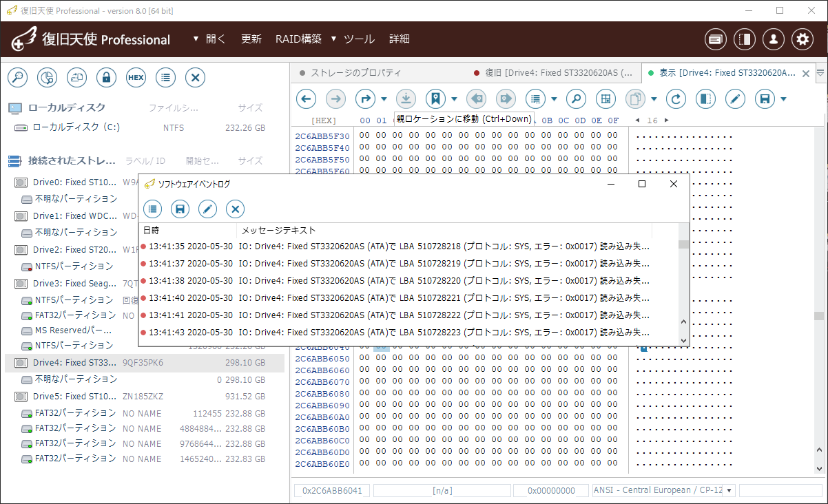Viewport: 828px width, 504px height.
Task: Click the down-arrow-to-line icon in hex toolbar
Action: pyautogui.click(x=406, y=99)
